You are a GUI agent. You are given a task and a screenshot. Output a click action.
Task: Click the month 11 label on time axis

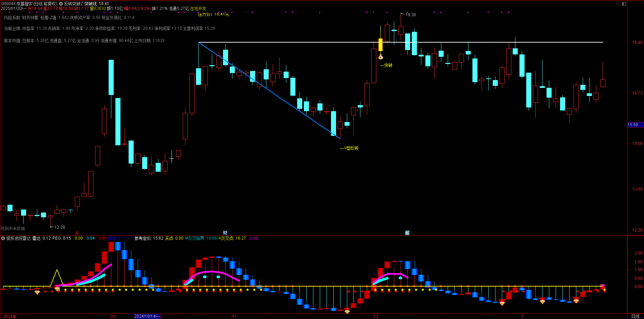coord(234,317)
